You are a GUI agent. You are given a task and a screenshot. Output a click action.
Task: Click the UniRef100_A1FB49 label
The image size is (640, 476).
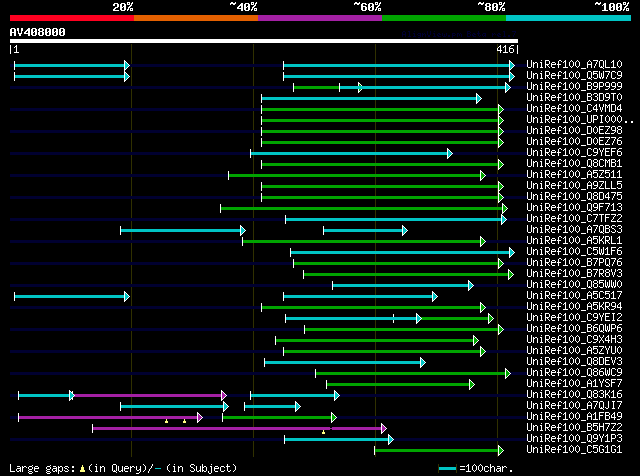(x=574, y=417)
